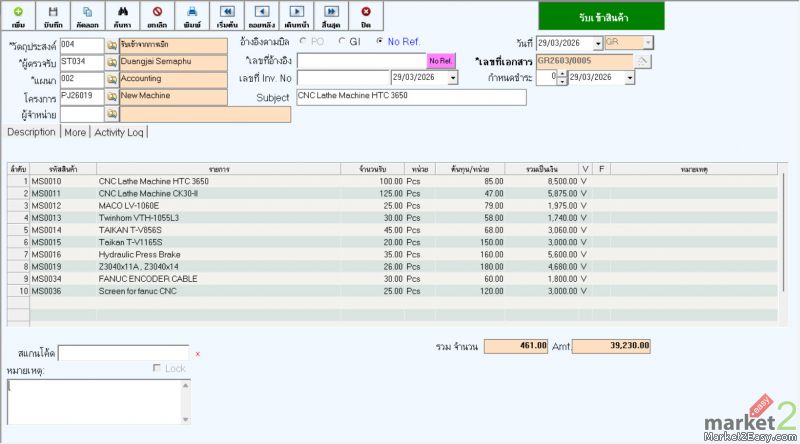This screenshot has width=800, height=444.
Task: Choose the GI reference radio button
Action: pyautogui.click(x=342, y=42)
